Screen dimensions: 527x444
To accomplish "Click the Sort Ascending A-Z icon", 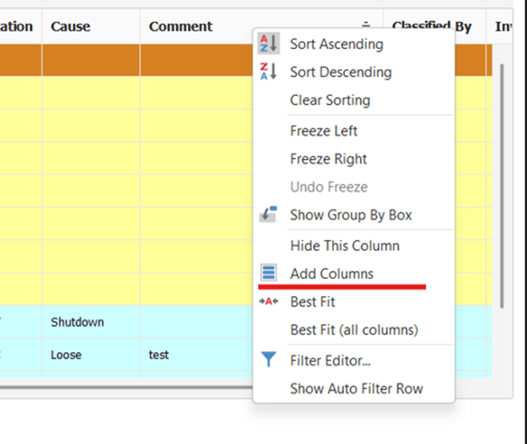I will 269,44.
